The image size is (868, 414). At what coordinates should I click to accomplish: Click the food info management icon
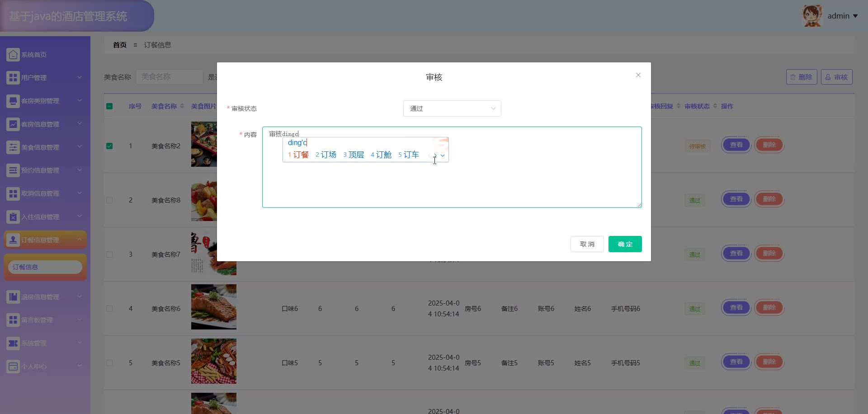click(13, 147)
